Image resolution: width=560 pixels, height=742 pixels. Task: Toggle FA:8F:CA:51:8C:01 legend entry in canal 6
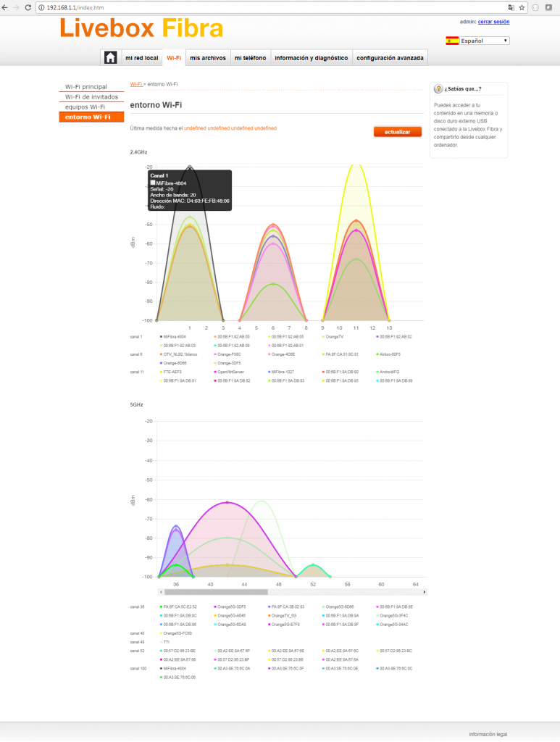tap(340, 354)
